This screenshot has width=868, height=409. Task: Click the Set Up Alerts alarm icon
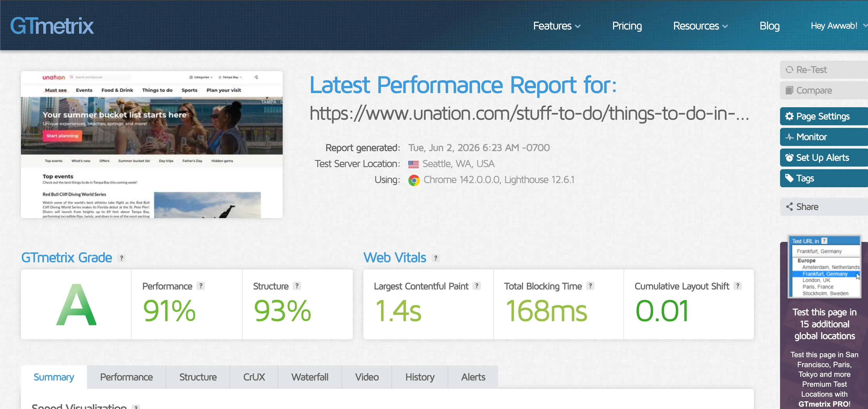(x=789, y=157)
